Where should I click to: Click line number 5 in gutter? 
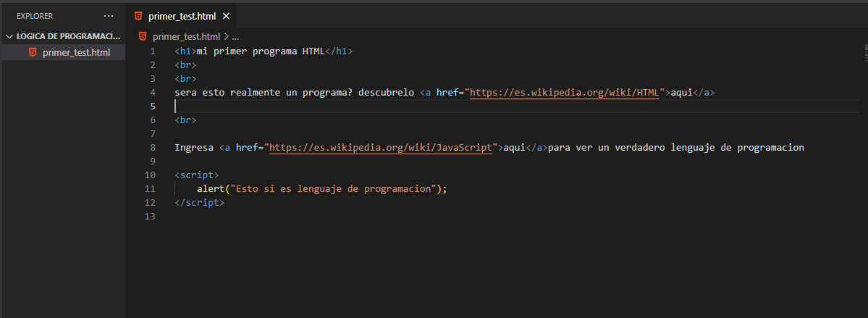(153, 106)
